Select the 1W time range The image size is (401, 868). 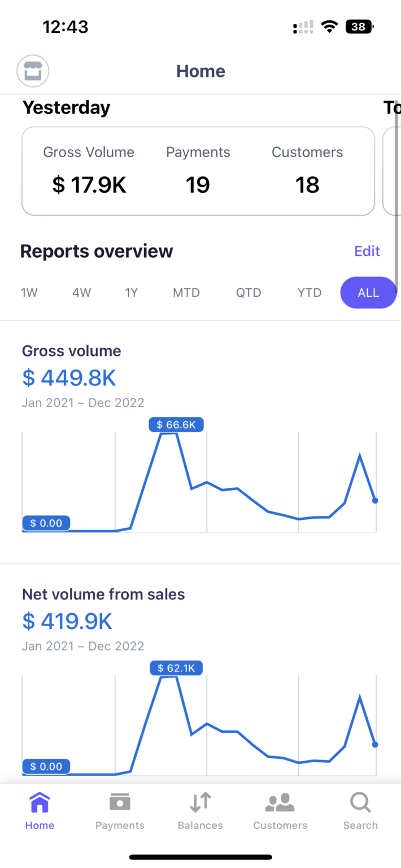[x=29, y=293]
